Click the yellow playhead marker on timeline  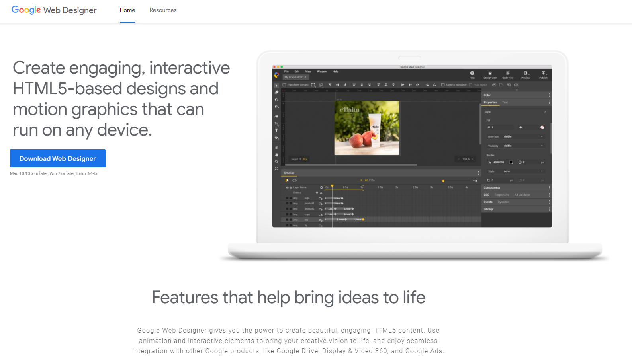332,186
